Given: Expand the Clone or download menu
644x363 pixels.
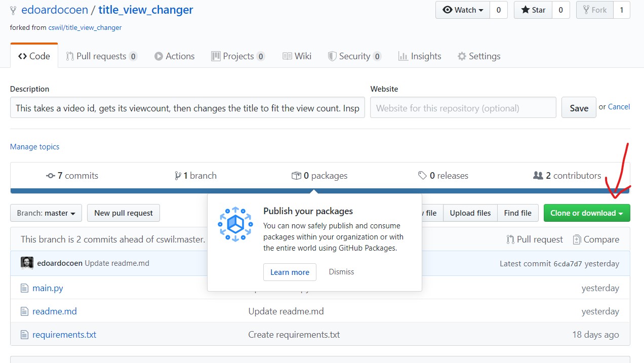Looking at the screenshot, I should (x=587, y=213).
